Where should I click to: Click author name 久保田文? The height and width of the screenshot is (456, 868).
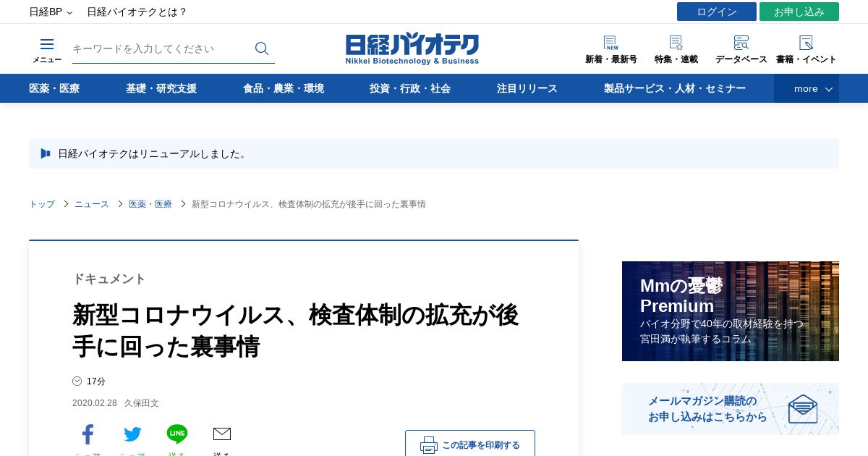[141, 403]
